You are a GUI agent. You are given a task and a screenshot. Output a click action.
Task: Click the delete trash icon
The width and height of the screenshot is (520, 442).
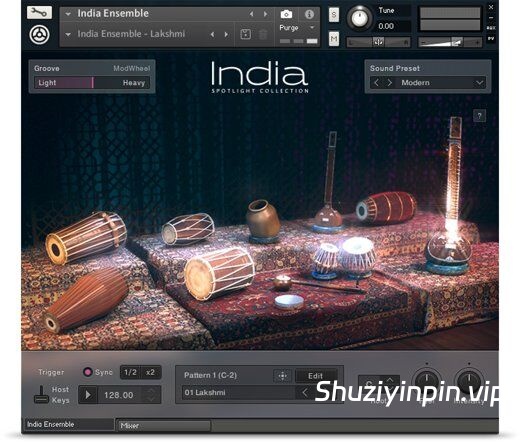click(x=263, y=34)
